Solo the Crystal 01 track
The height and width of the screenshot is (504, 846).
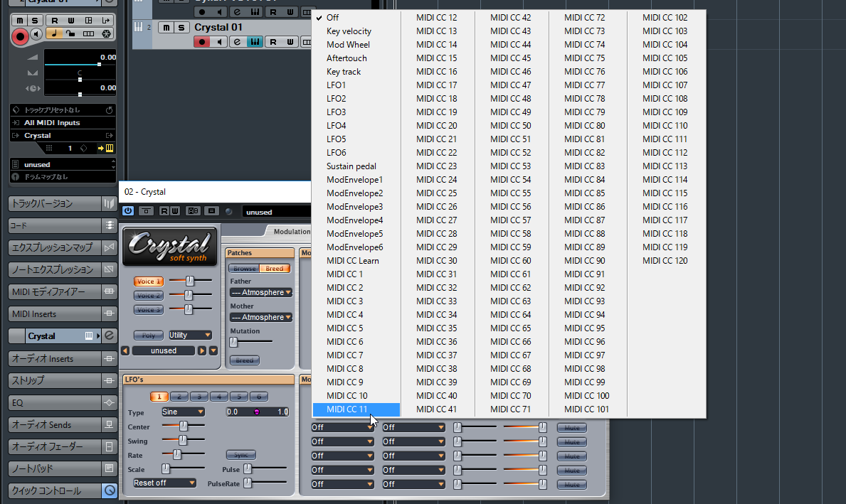click(x=181, y=28)
